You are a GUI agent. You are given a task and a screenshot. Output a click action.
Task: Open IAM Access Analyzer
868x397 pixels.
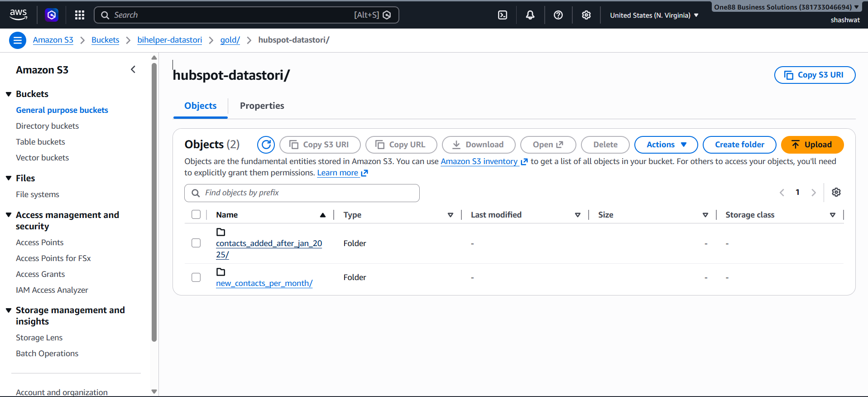coord(52,290)
